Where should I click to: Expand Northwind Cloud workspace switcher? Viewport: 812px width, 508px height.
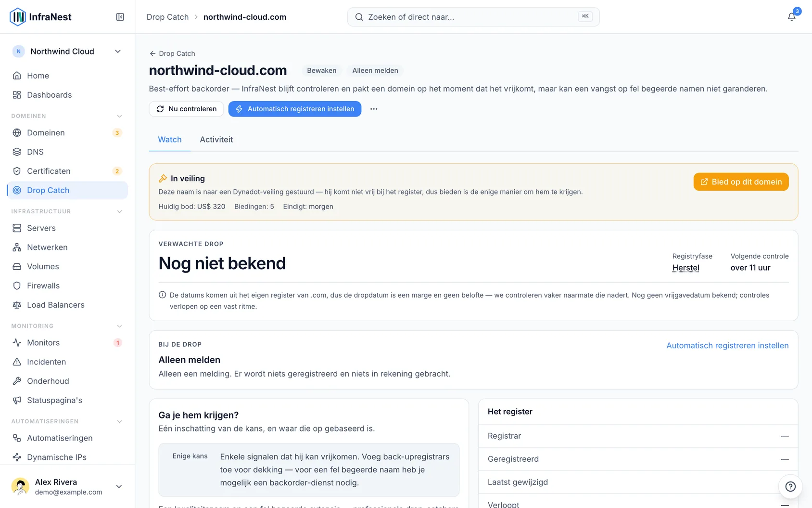67,52
